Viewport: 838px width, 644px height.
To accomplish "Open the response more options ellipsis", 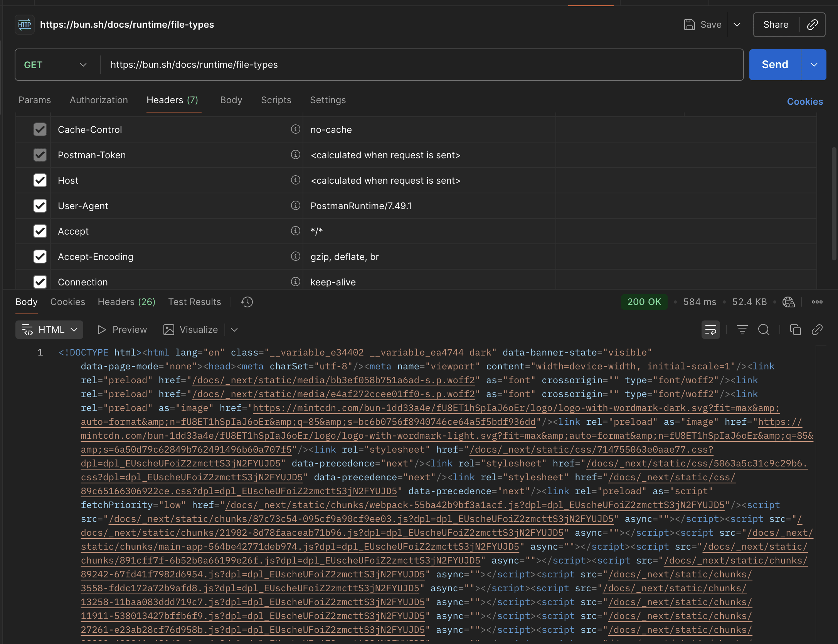I will [817, 302].
